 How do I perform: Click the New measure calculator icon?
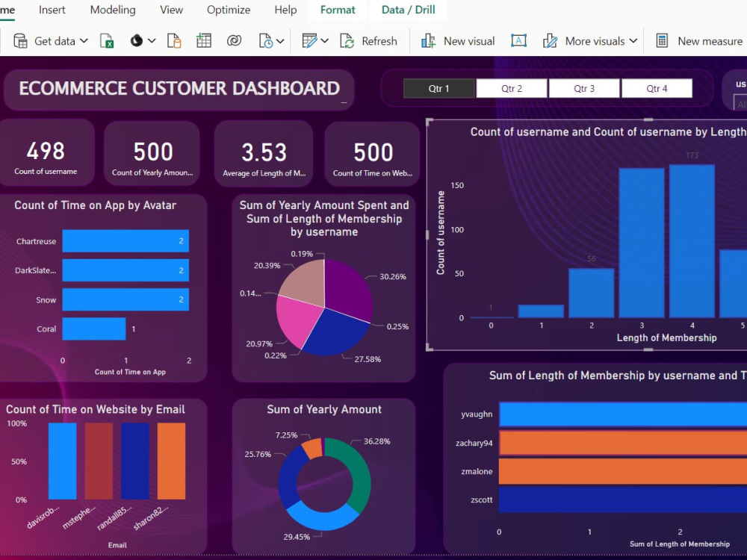click(x=661, y=41)
